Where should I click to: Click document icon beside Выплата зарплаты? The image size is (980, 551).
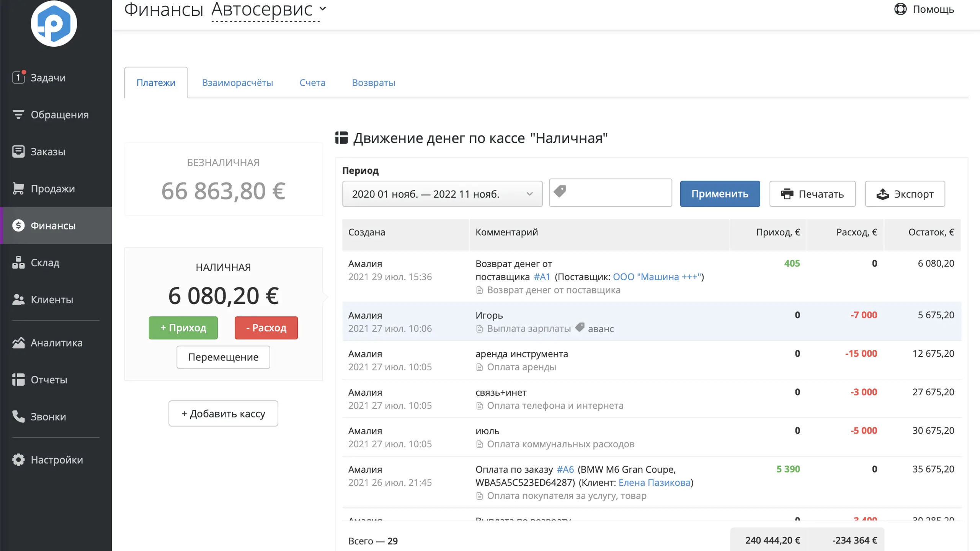[x=479, y=329]
